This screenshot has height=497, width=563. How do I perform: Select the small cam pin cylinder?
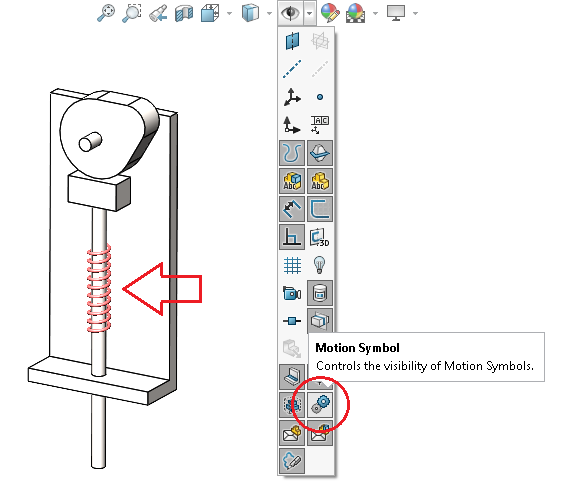coord(90,142)
